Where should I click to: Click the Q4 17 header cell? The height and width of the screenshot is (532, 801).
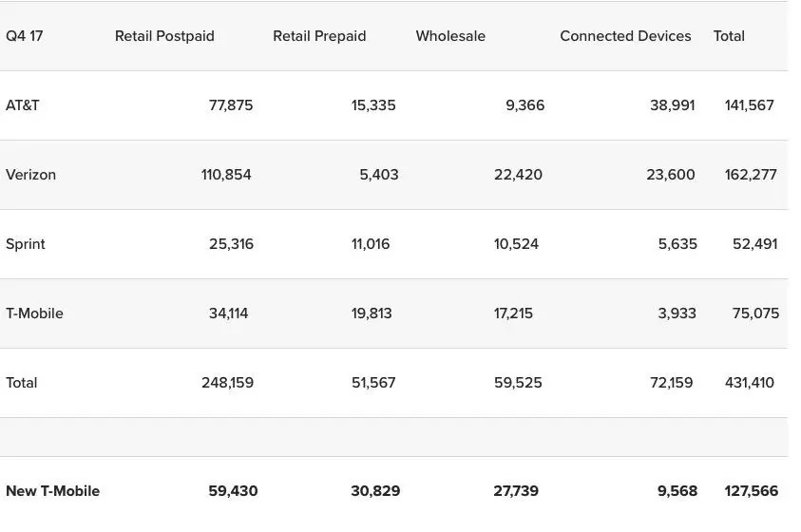[23, 36]
